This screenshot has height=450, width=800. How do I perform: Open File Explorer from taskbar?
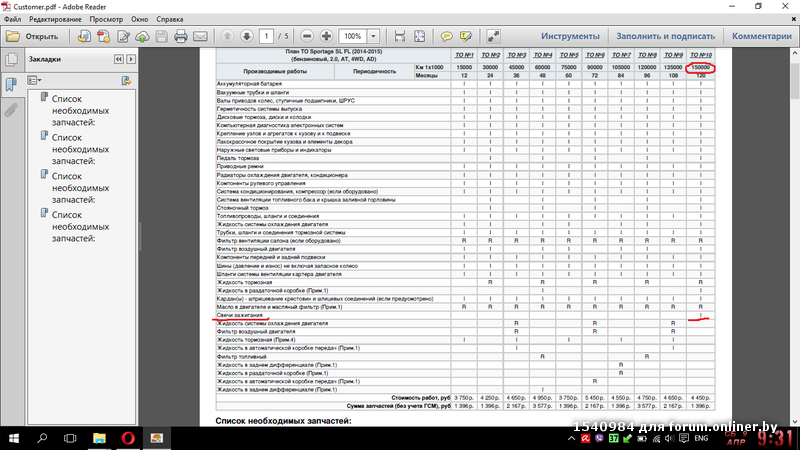pos(99,438)
